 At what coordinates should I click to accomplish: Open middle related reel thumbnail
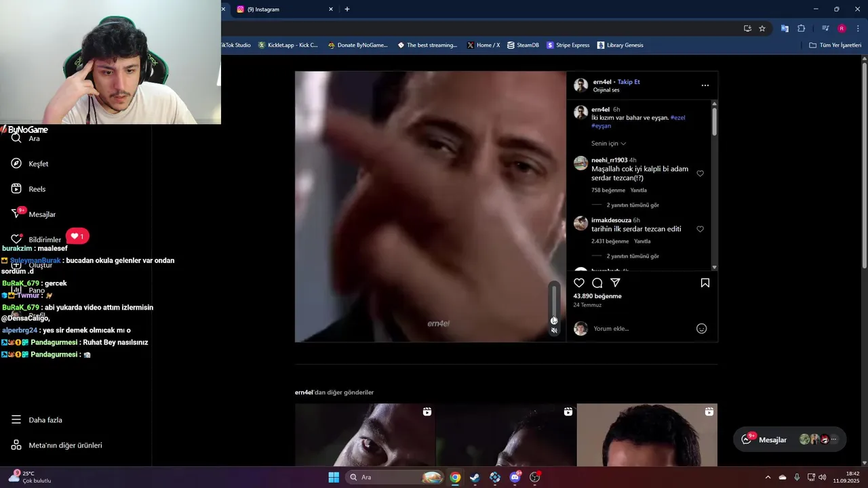pyautogui.click(x=506, y=435)
